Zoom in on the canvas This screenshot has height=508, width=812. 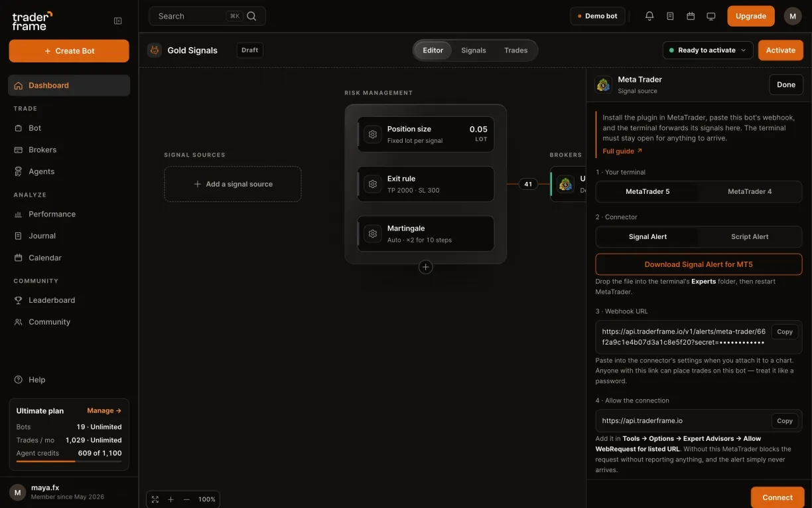pos(170,499)
